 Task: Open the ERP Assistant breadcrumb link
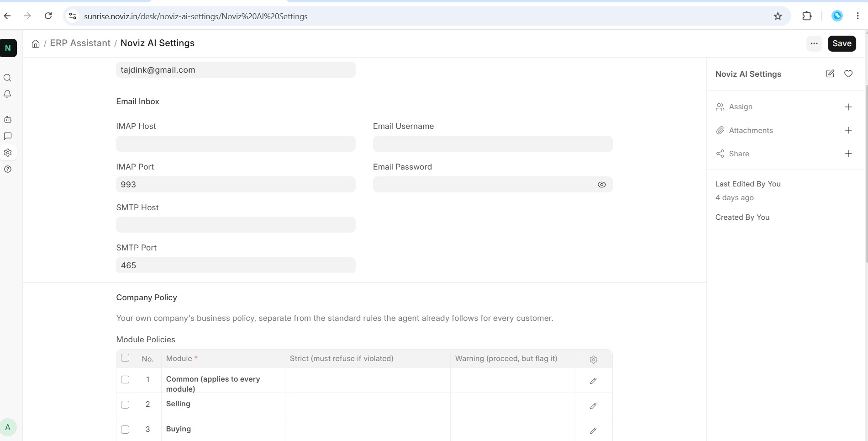click(x=80, y=43)
